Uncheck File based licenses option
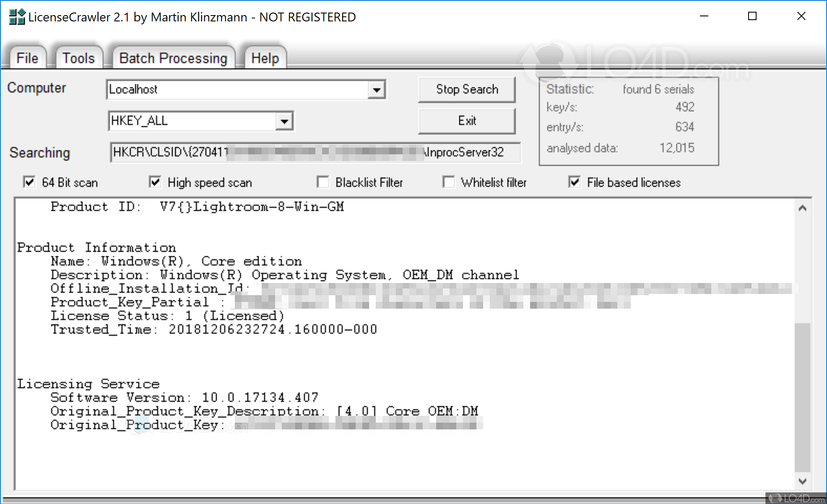 (575, 182)
